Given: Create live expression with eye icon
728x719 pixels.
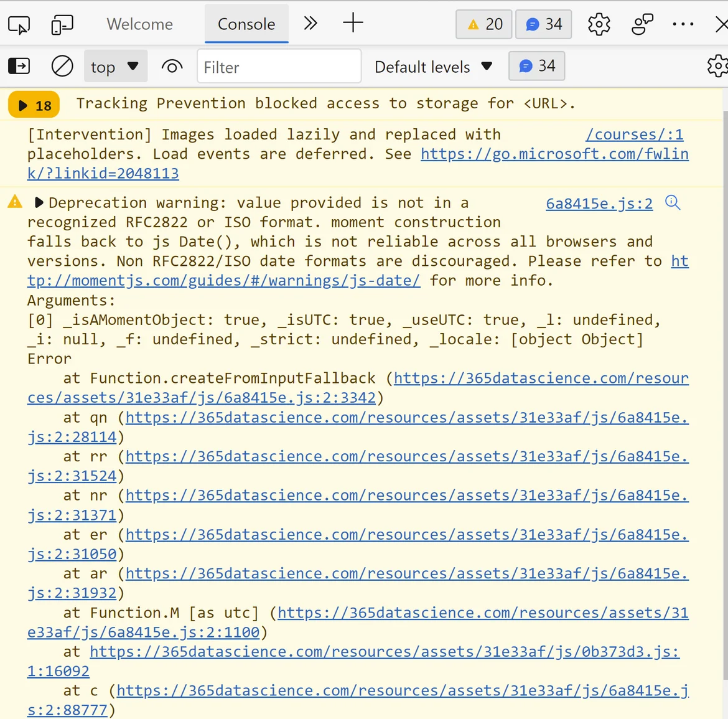Looking at the screenshot, I should pyautogui.click(x=172, y=66).
